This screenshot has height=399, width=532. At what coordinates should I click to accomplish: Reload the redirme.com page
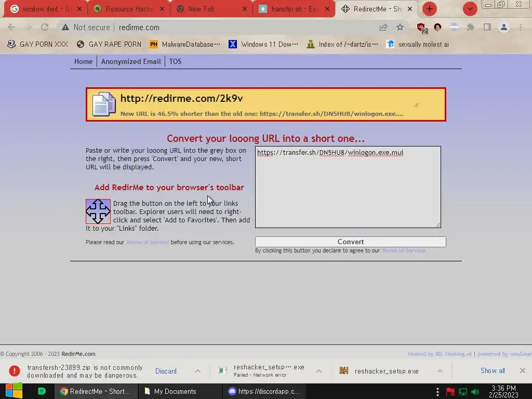[x=45, y=27]
